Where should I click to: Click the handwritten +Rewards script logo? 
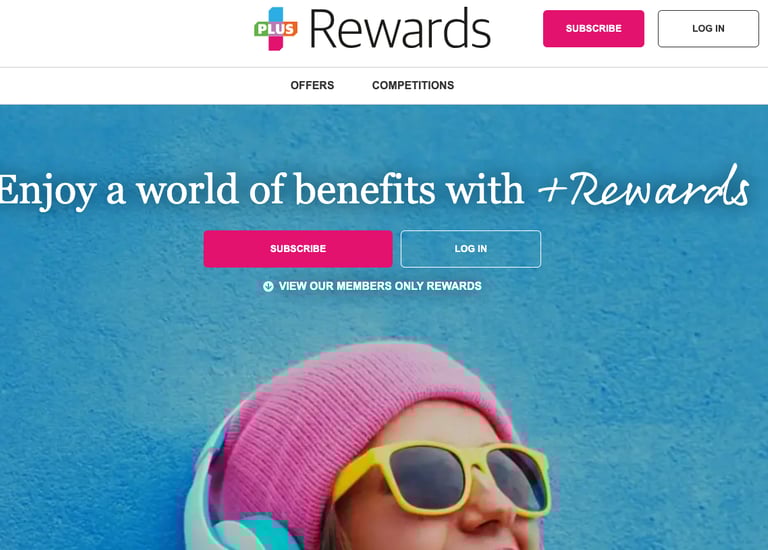(x=644, y=186)
